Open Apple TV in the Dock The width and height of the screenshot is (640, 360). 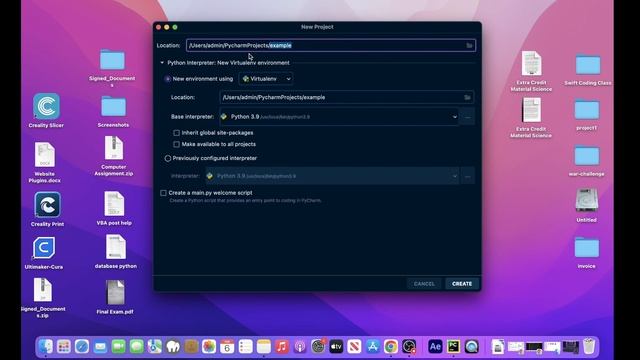tap(336, 347)
